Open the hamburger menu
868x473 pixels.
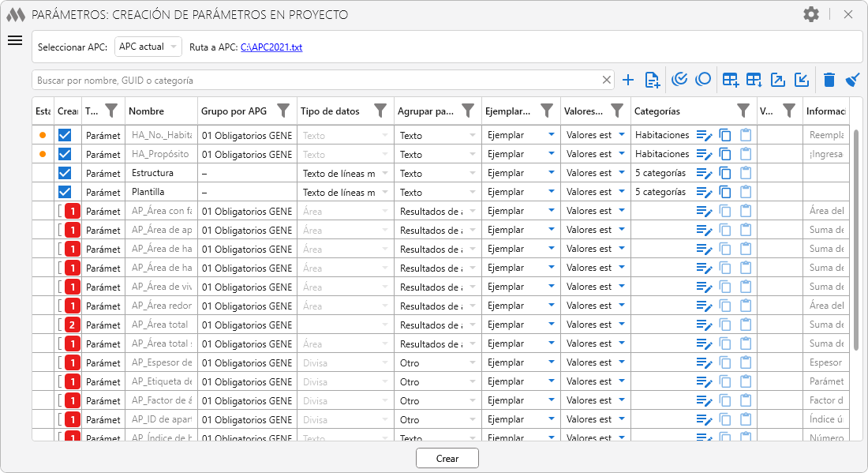point(15,41)
